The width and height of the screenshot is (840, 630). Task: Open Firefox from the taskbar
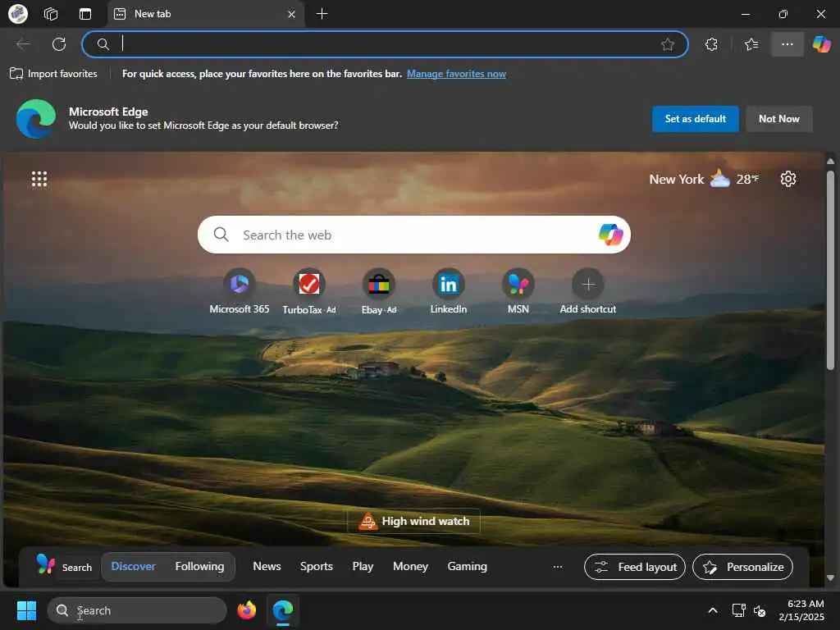coord(247,610)
